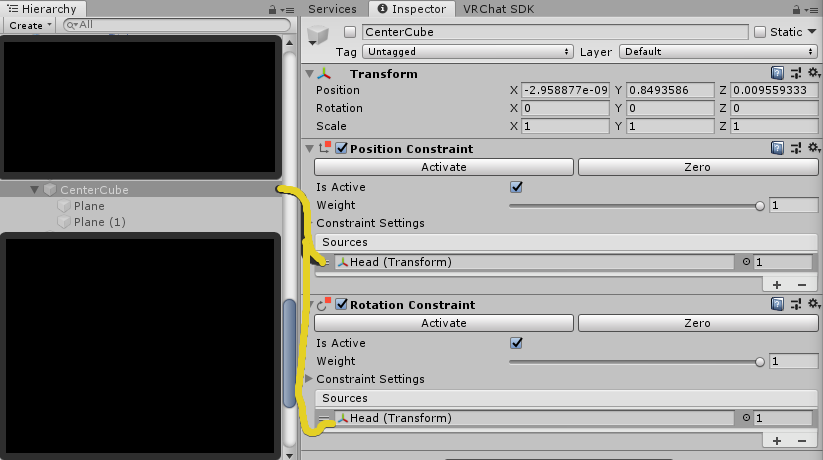This screenshot has height=460, width=823.
Task: Collapse the Position Constraint foldout
Action: click(x=310, y=149)
